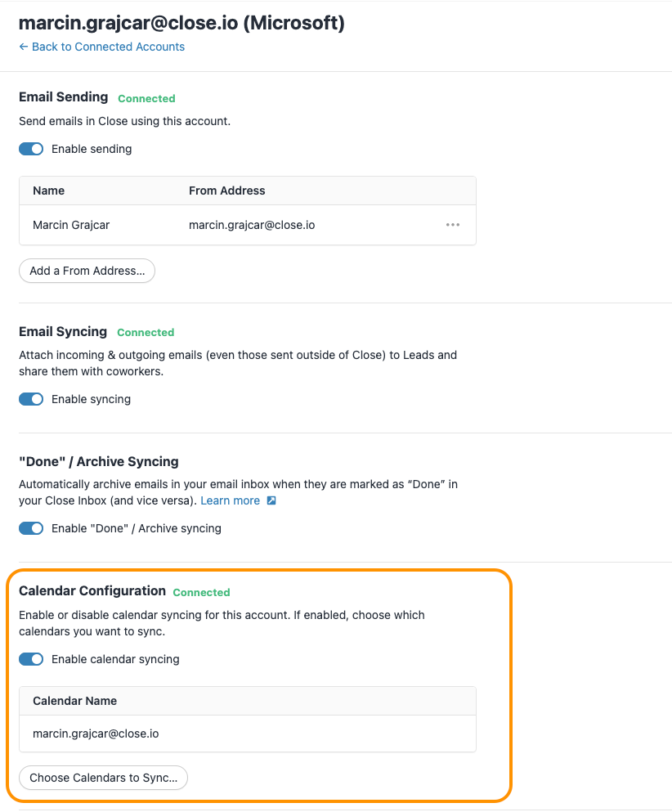672x812 pixels.
Task: Click the Add a From Address button
Action: click(87, 271)
